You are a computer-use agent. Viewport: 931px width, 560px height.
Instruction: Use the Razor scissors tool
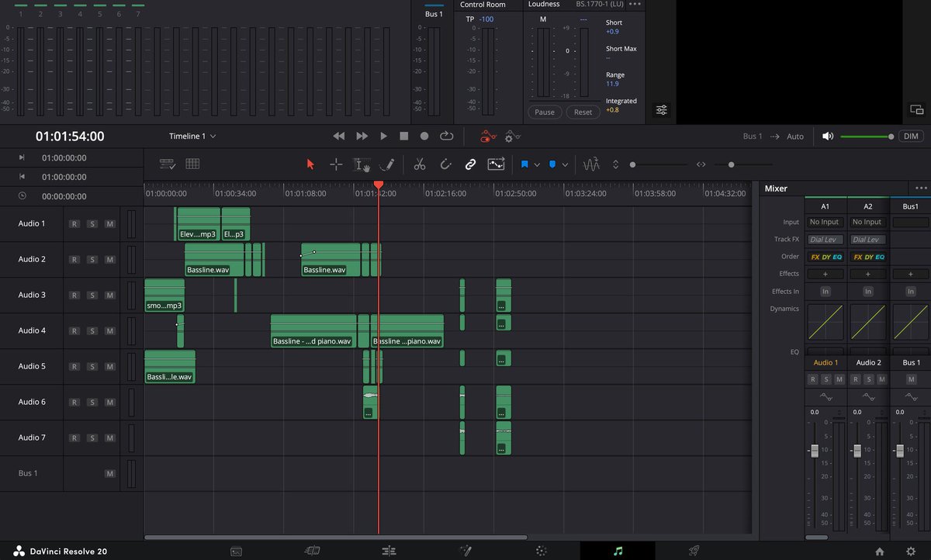[420, 164]
